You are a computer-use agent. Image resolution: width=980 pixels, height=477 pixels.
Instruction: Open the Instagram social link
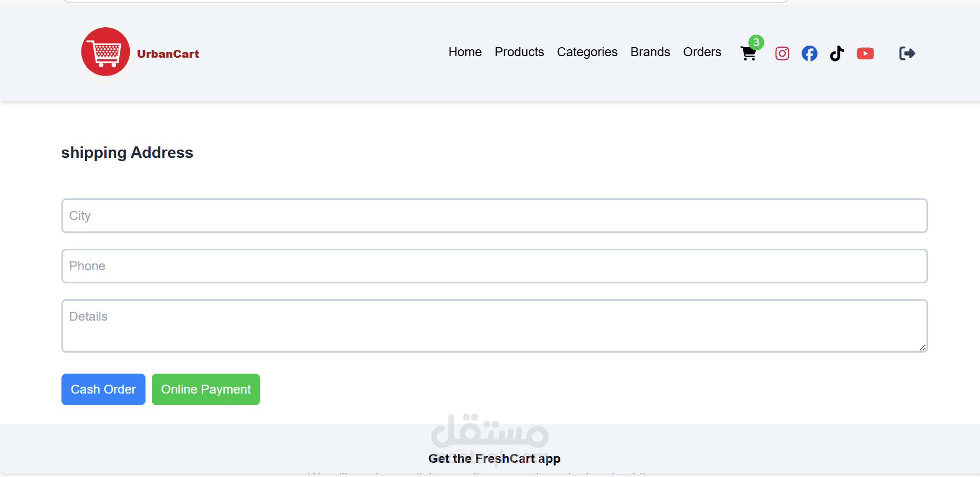(782, 54)
